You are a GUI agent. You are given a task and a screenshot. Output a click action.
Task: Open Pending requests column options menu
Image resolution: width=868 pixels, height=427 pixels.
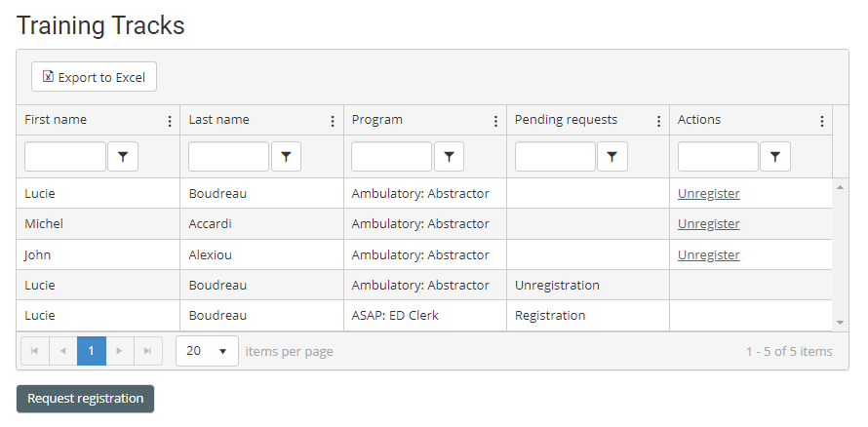coord(658,121)
